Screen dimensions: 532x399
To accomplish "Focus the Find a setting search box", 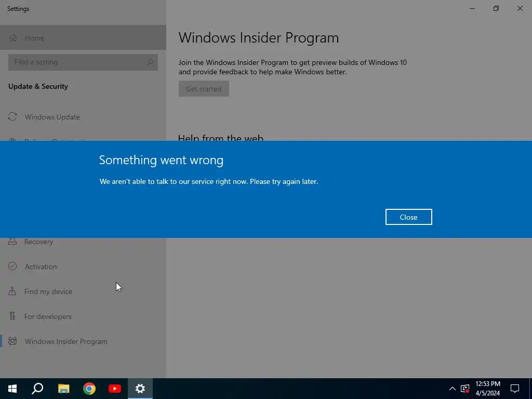I will pyautogui.click(x=83, y=62).
